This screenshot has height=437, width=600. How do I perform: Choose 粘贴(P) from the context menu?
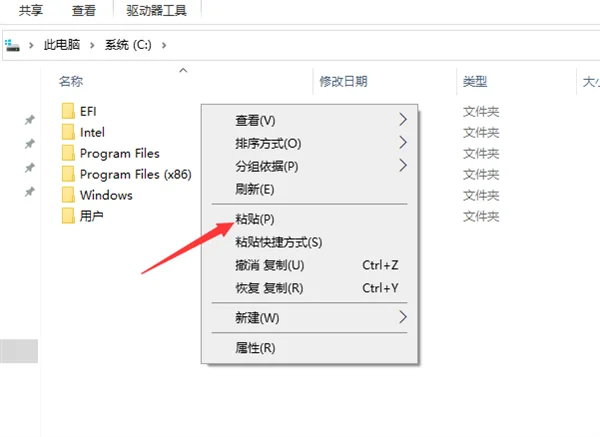coord(310,219)
